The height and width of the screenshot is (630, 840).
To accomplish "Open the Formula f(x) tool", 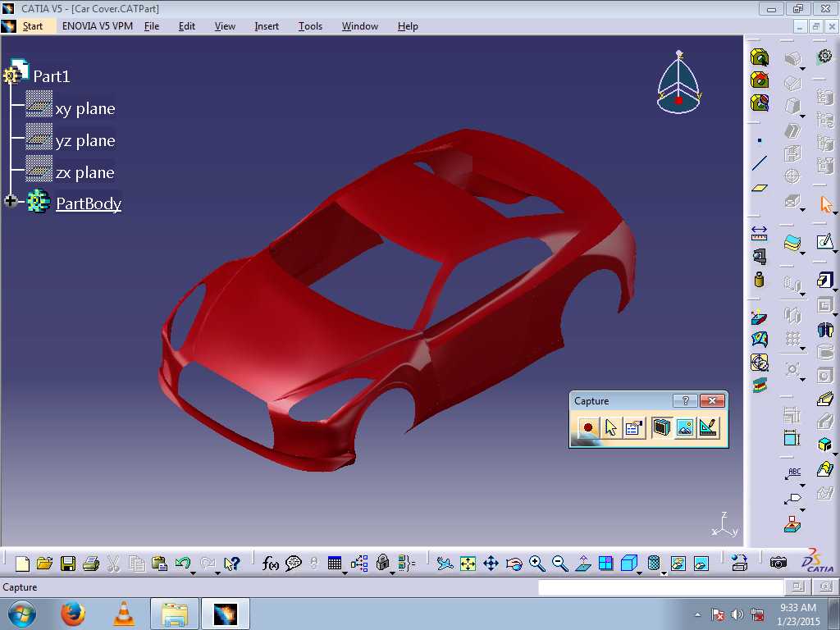I will point(270,564).
